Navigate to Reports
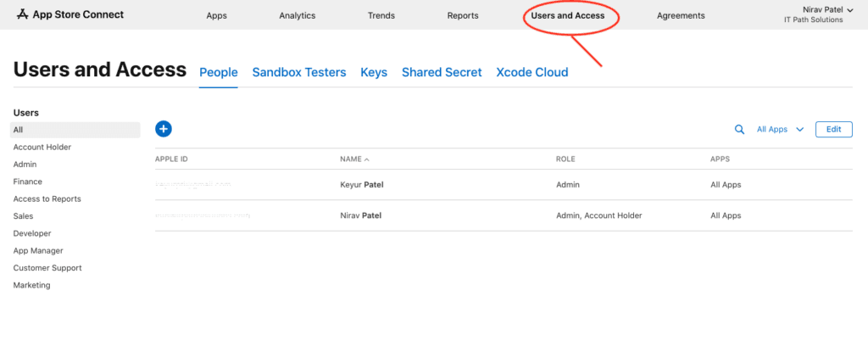Image resolution: width=868 pixels, height=352 pixels. (x=463, y=15)
